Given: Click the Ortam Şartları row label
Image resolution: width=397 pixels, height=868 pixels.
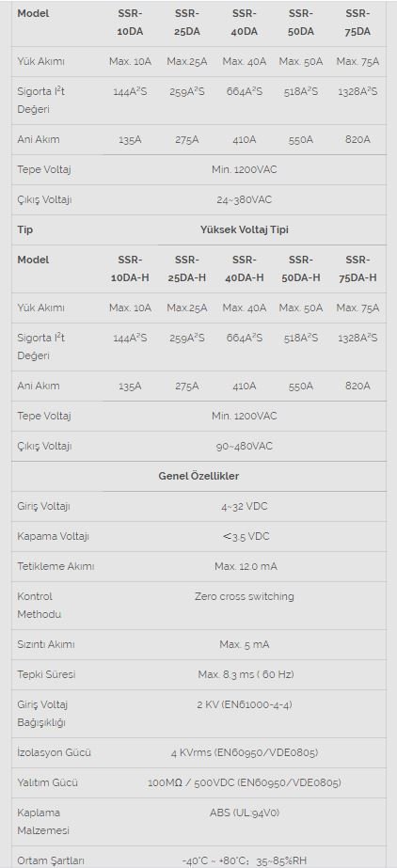Looking at the screenshot, I should (51, 860).
